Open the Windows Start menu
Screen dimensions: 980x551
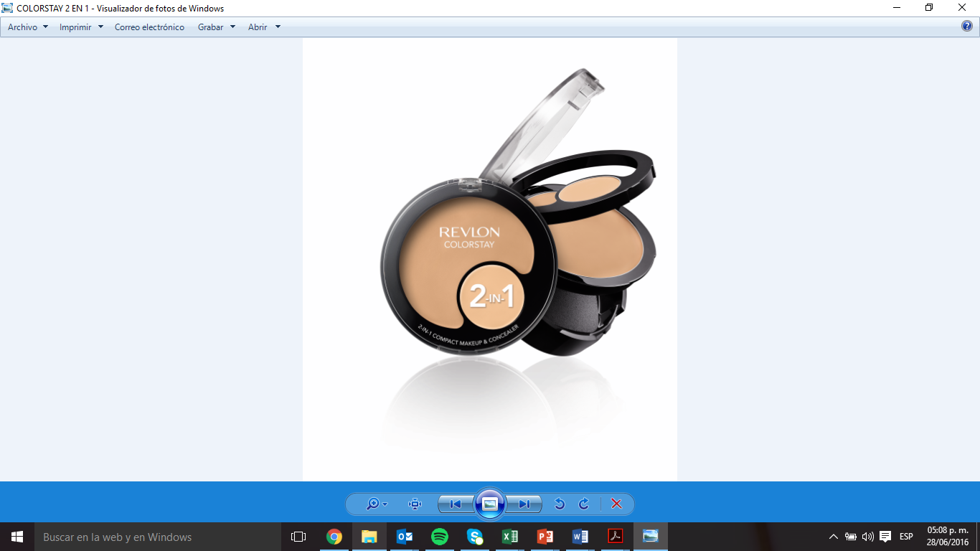click(x=17, y=537)
